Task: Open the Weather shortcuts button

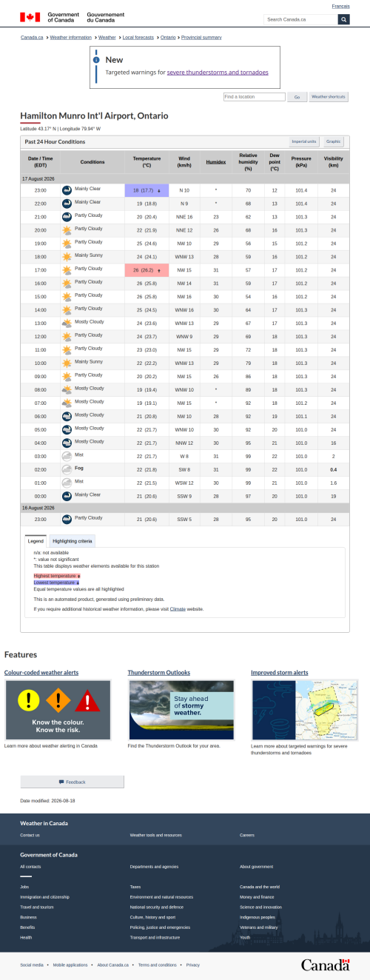Action: [x=329, y=97]
